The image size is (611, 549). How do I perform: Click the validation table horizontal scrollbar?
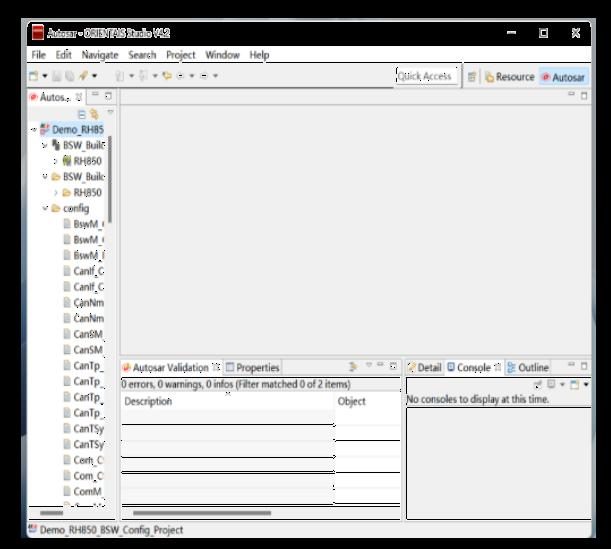point(202,513)
